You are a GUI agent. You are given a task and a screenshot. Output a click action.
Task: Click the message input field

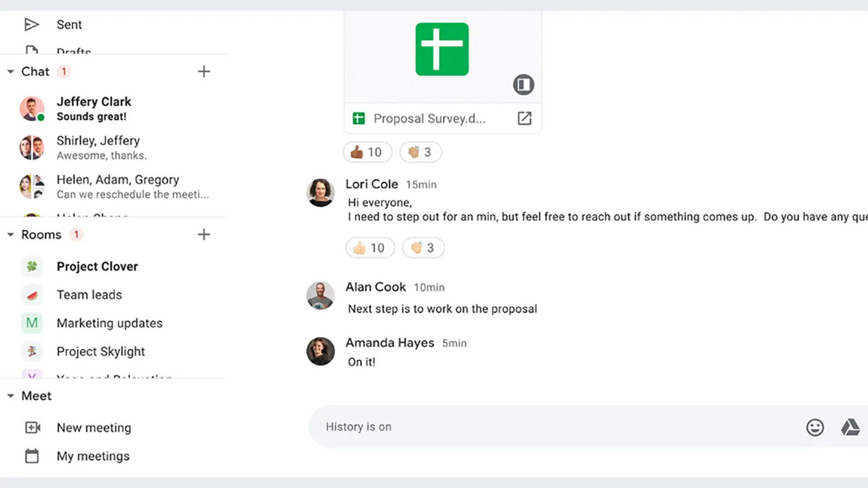[x=542, y=427]
